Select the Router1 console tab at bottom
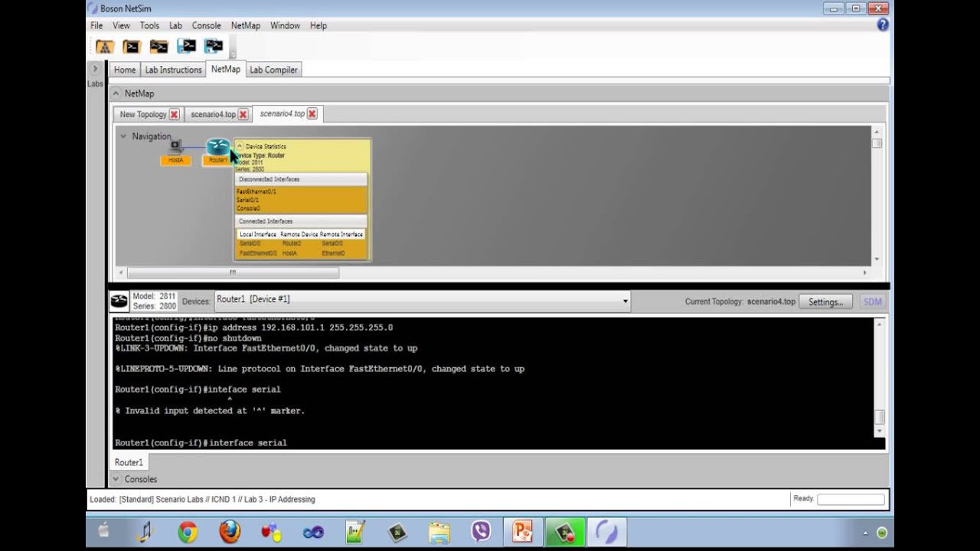Image resolution: width=980 pixels, height=551 pixels. coord(129,462)
